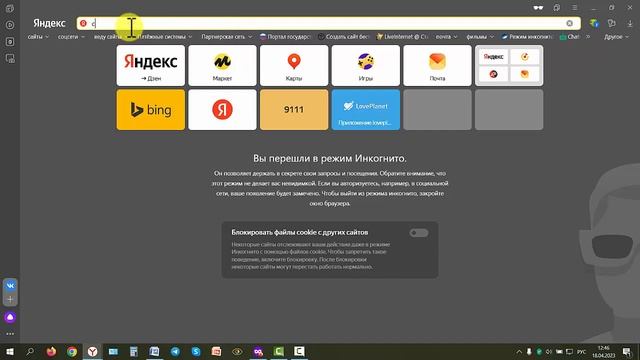The height and width of the screenshot is (360, 640).
Task: Open the Портал государст bookmark
Action: (x=285, y=37)
